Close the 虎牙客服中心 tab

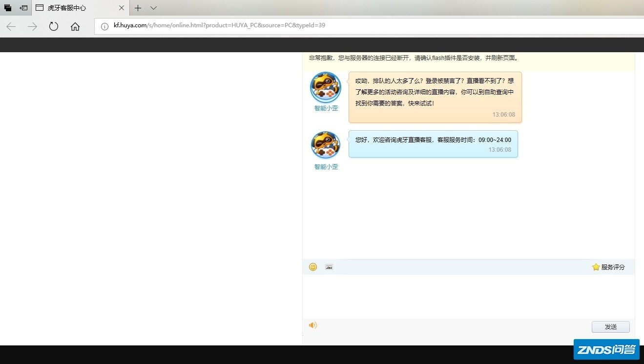tap(122, 8)
